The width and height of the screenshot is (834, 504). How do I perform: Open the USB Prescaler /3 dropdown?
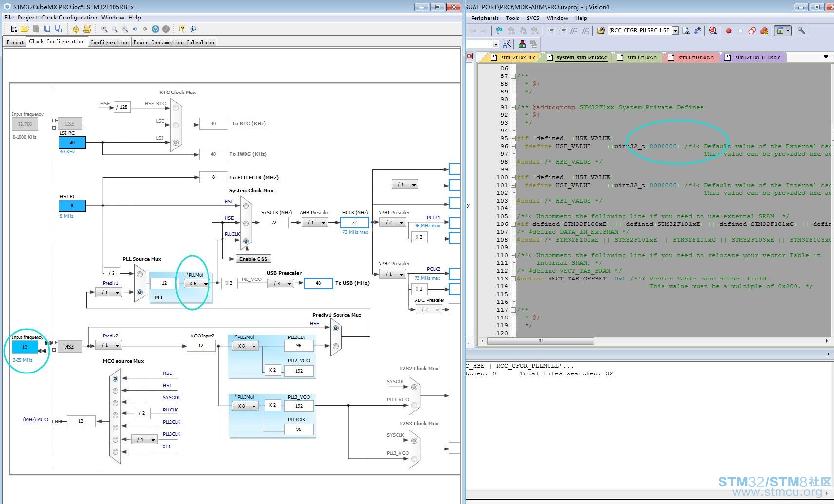[x=281, y=283]
